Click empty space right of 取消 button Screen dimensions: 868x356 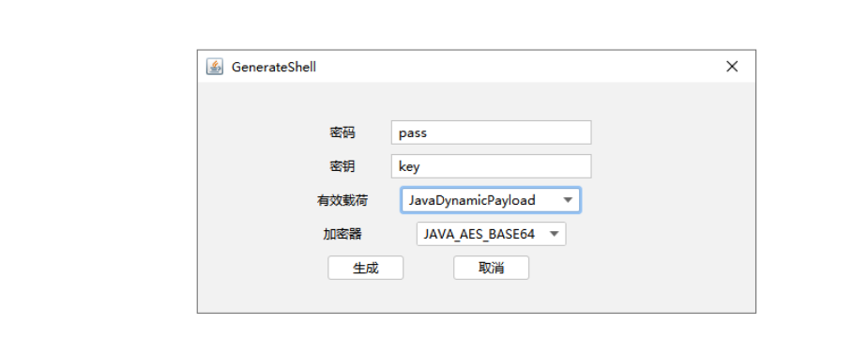pyautogui.click(x=636, y=268)
